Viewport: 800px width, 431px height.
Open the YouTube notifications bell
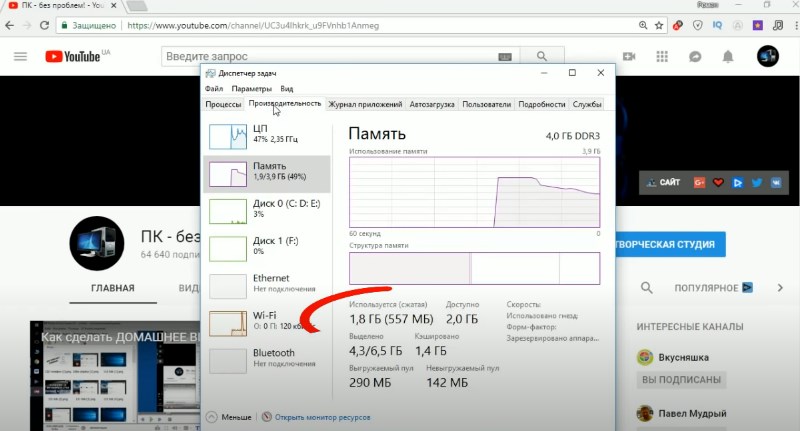coord(728,57)
